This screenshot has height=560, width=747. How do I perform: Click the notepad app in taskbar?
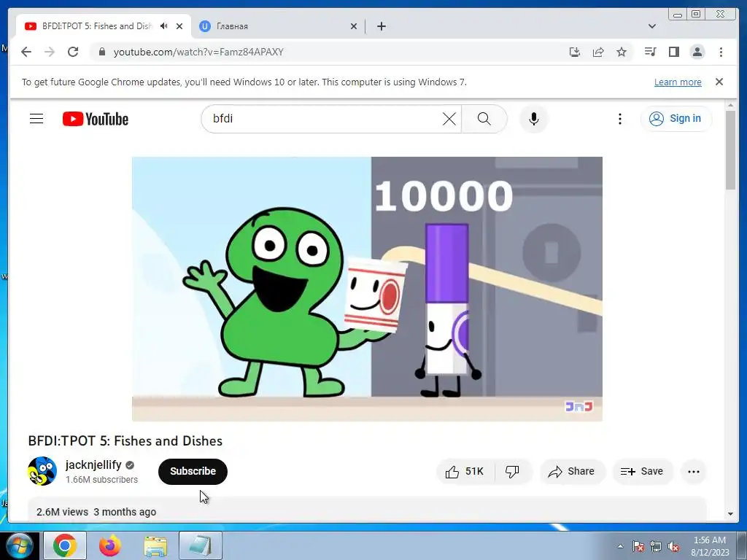[x=201, y=545]
